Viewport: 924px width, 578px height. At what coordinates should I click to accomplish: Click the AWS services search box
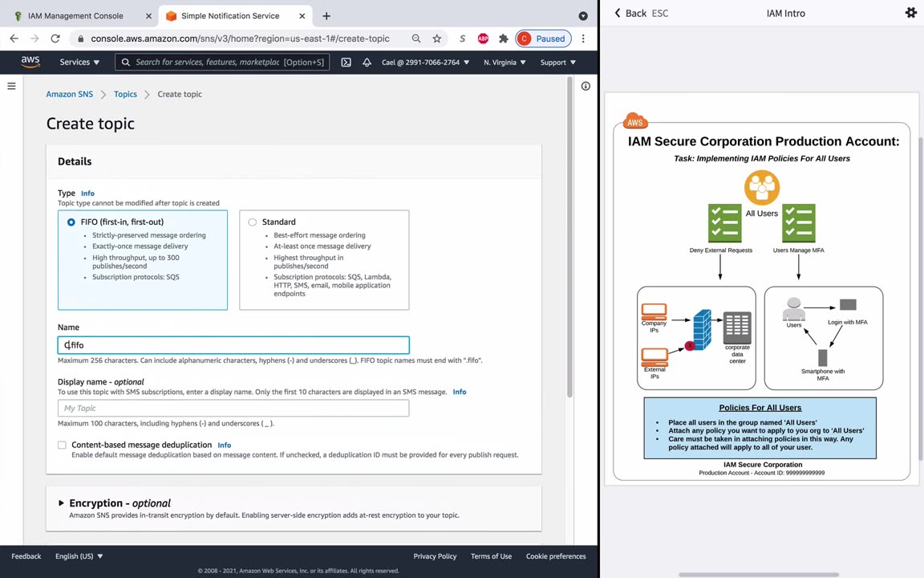[x=222, y=62]
